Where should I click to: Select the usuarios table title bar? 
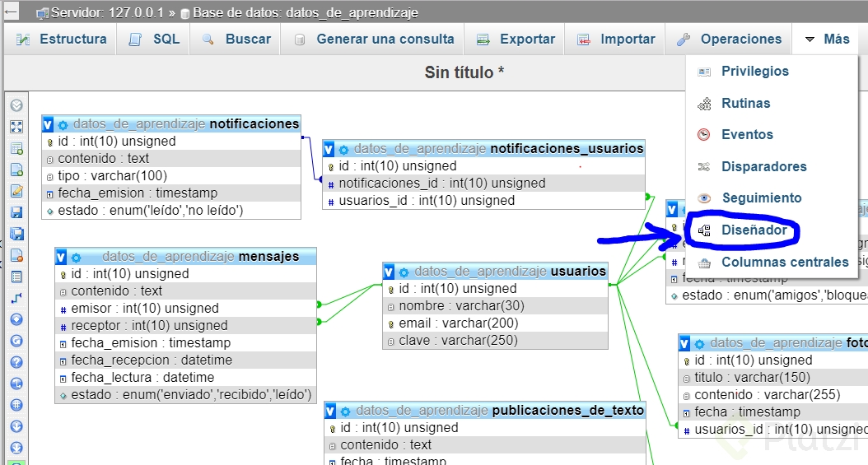click(496, 272)
